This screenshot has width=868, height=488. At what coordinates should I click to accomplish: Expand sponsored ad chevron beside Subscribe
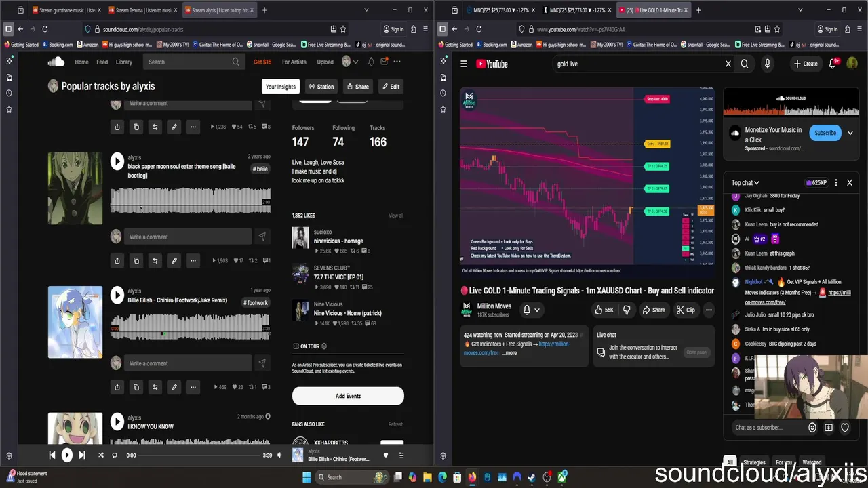click(850, 133)
